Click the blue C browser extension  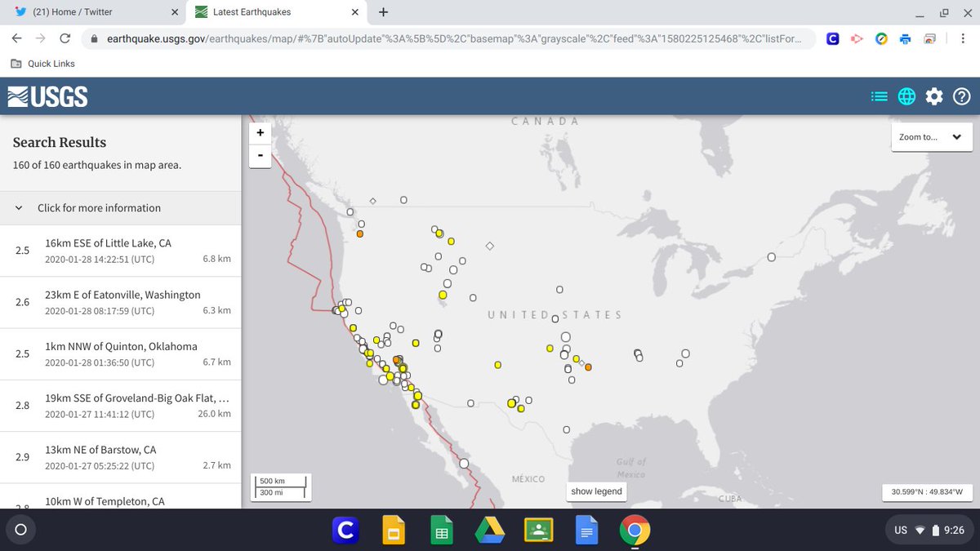coord(833,38)
